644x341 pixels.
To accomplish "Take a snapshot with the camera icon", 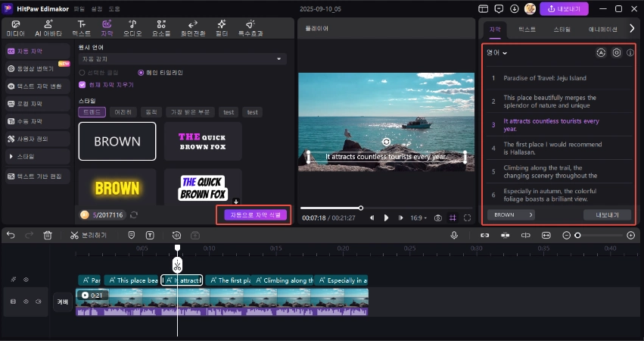I will (438, 217).
